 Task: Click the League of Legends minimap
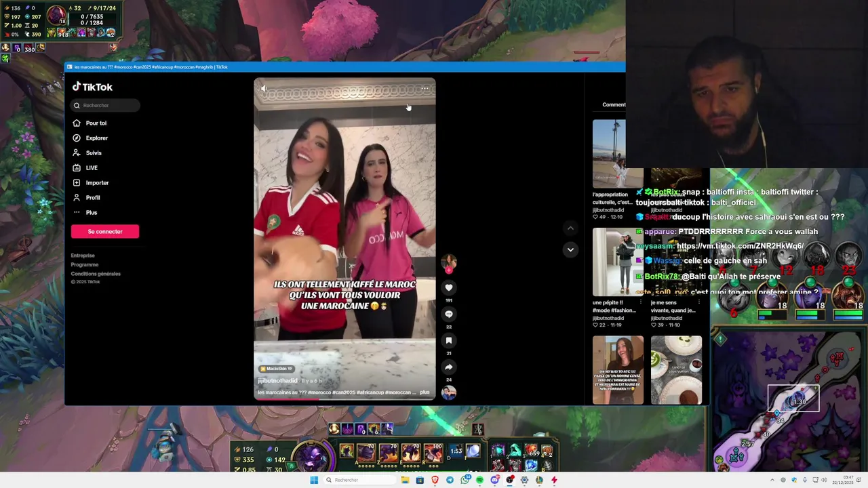point(789,400)
